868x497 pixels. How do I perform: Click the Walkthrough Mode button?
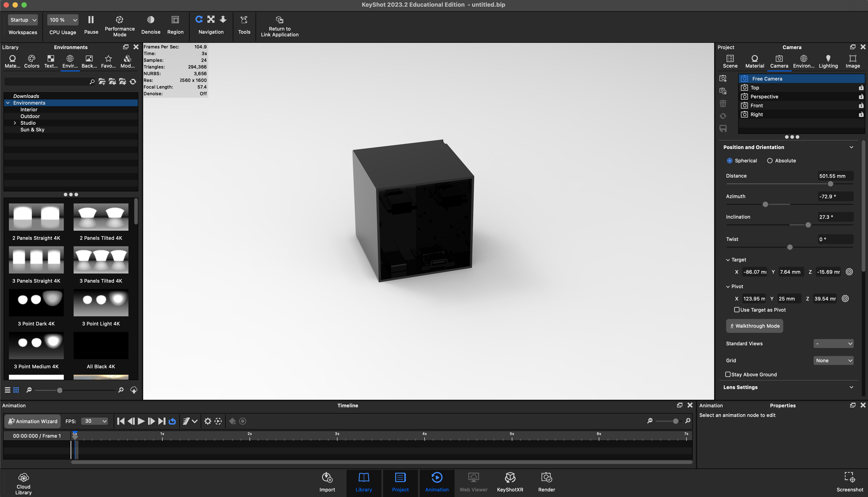[x=754, y=326]
